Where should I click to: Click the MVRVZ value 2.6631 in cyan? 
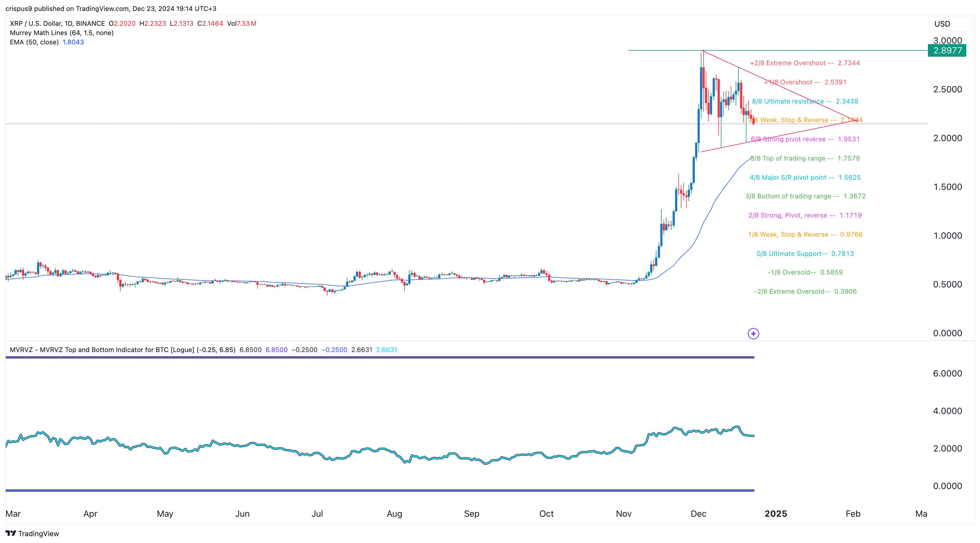[387, 350]
